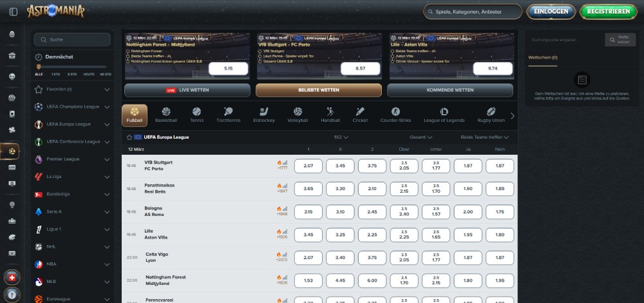Open Swiss flag language selector
644x303 pixels.
12,277
